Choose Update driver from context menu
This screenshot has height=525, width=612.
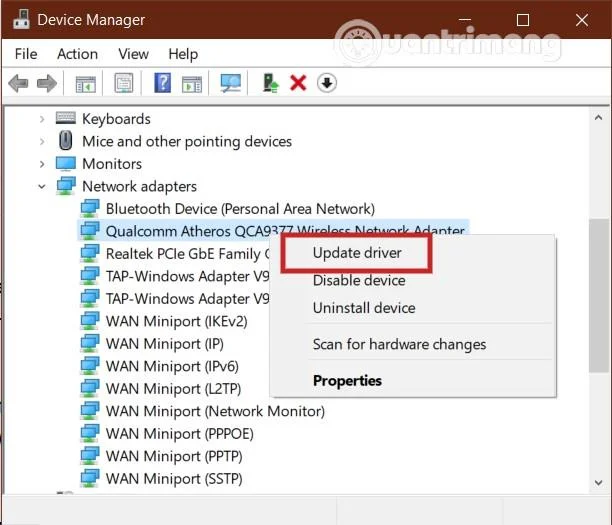pyautogui.click(x=357, y=253)
